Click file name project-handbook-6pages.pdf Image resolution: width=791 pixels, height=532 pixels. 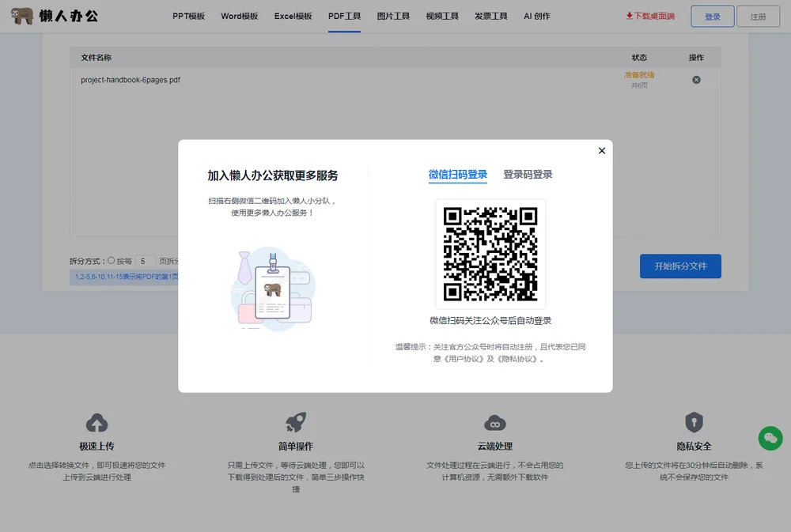(131, 80)
